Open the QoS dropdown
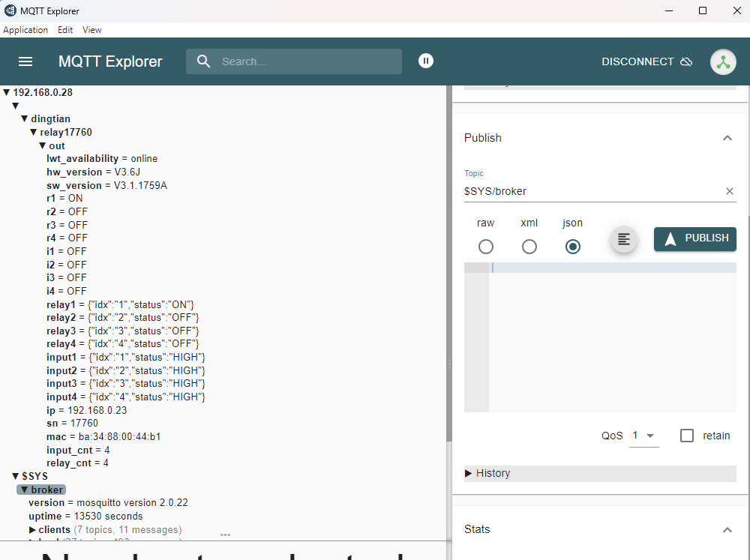This screenshot has height=560, width=750. (643, 436)
